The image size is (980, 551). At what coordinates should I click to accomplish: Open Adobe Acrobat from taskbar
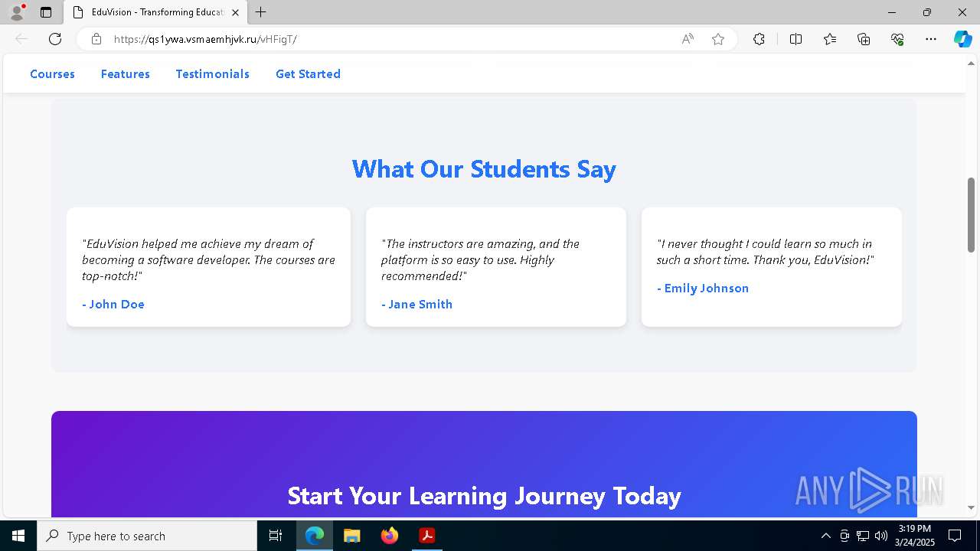tap(427, 536)
